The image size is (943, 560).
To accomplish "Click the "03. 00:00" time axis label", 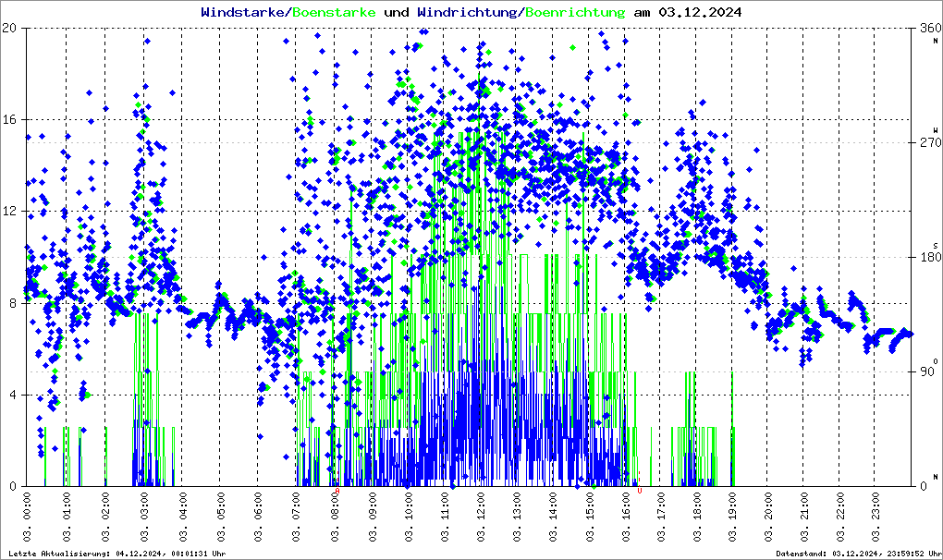I will (28, 517).
